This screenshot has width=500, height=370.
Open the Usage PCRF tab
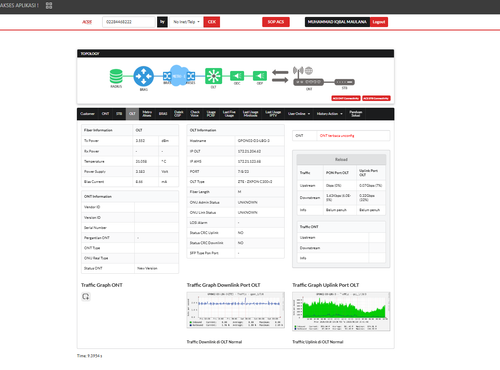point(211,114)
